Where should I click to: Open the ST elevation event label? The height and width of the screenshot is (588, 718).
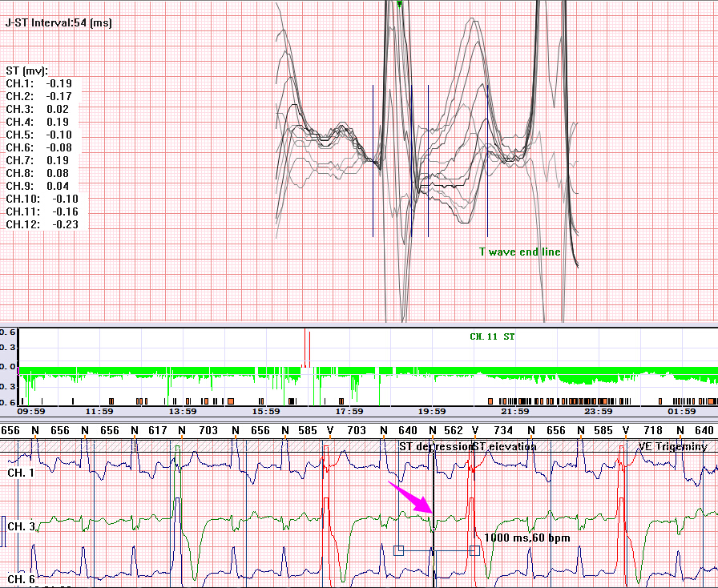point(504,446)
